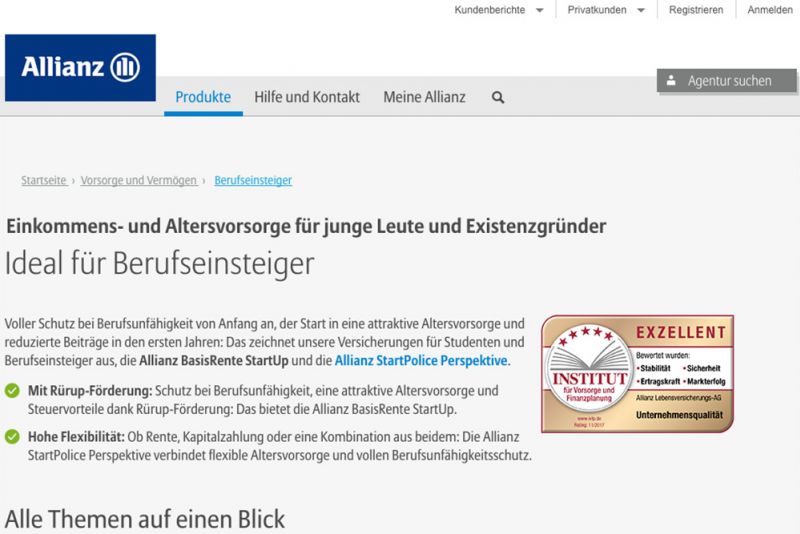This screenshot has height=534, width=800.
Task: Click the green checkmark beside Mit Rürup-Förderung
Action: (x=12, y=390)
